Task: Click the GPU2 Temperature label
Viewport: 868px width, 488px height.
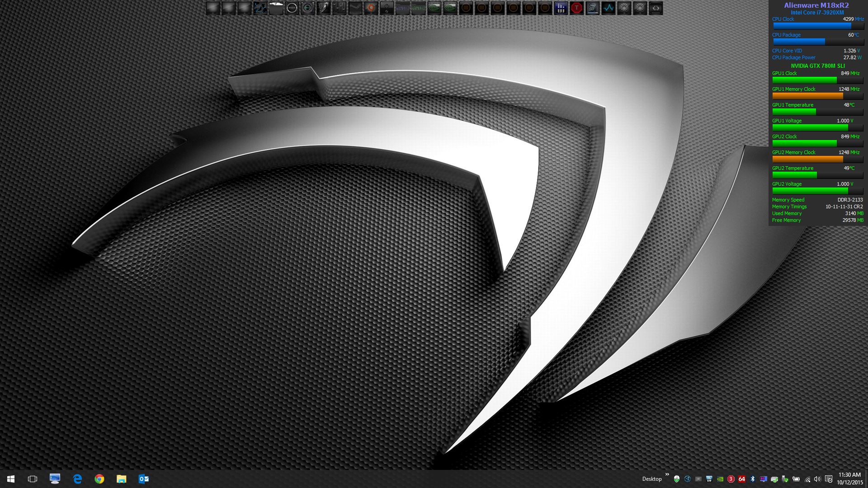Action: coord(793,168)
